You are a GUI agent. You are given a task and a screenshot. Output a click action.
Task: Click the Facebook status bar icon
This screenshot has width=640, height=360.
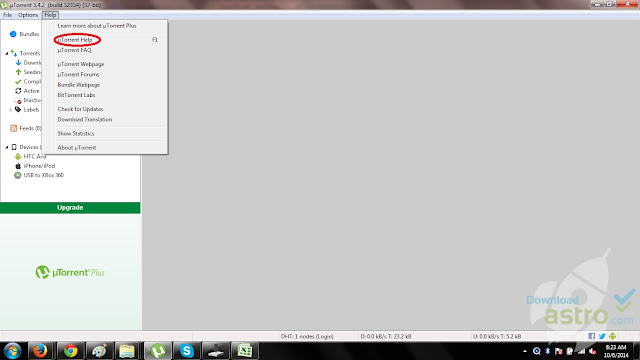coord(591,336)
